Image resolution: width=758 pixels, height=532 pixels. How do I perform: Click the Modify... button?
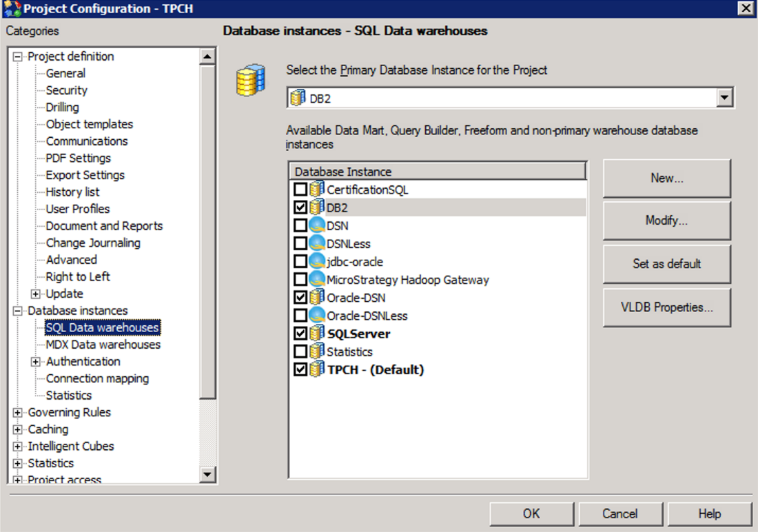(x=666, y=221)
